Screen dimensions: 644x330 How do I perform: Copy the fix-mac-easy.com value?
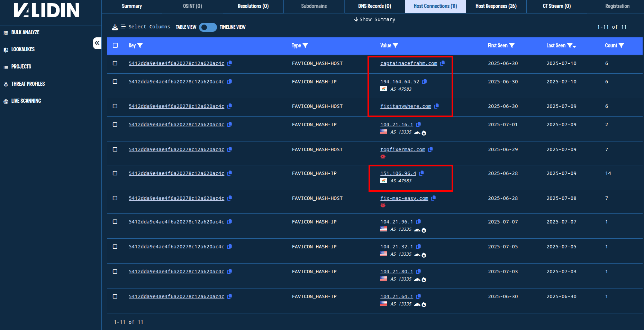click(433, 198)
